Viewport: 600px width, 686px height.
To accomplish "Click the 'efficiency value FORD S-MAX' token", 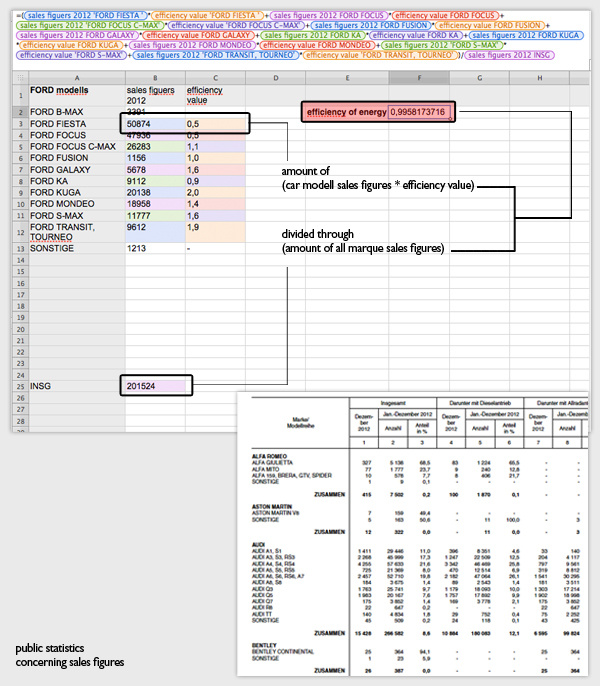I will pos(71,55).
